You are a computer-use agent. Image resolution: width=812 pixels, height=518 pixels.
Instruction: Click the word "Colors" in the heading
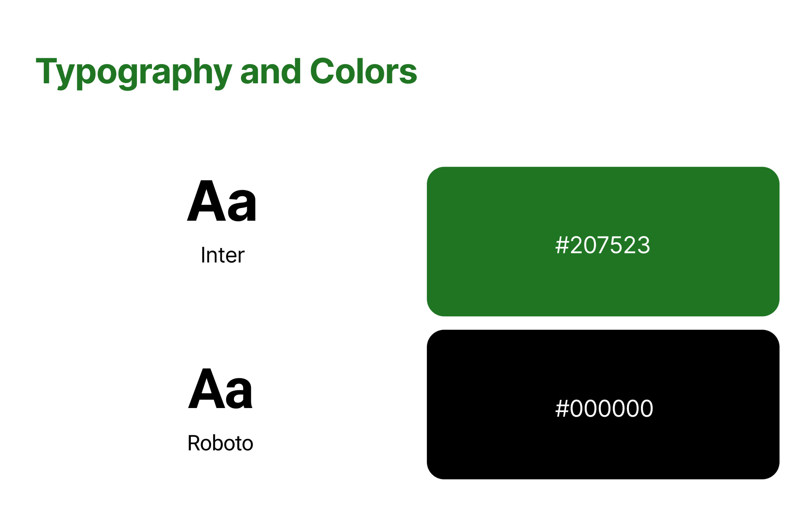pos(363,70)
